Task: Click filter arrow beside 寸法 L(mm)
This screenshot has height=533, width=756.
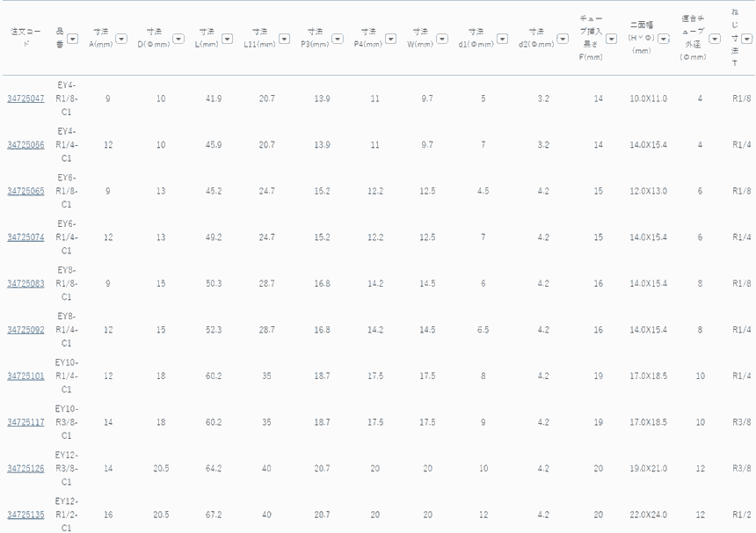Action: click(x=227, y=39)
